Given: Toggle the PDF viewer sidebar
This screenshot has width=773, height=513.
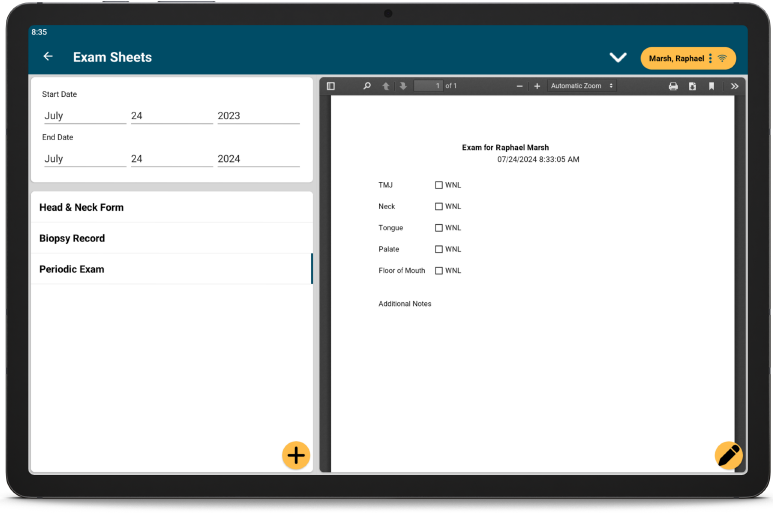Looking at the screenshot, I should pos(331,86).
